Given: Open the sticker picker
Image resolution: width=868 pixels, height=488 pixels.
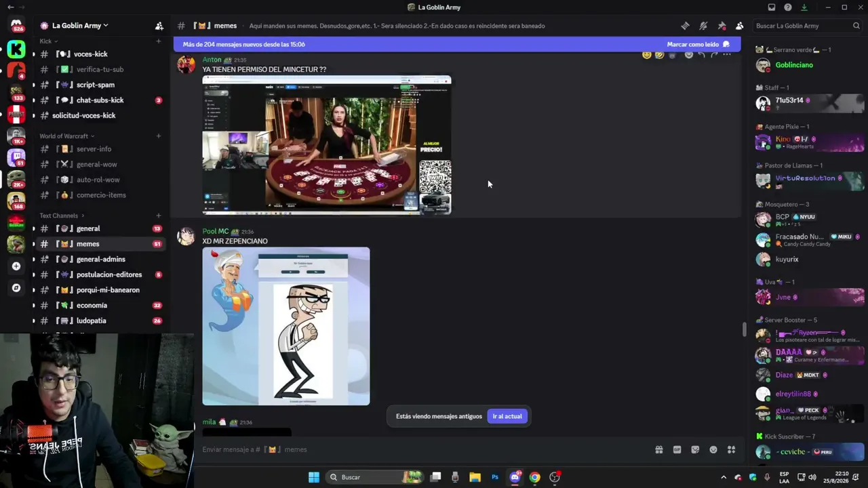Looking at the screenshot, I should click(x=695, y=449).
